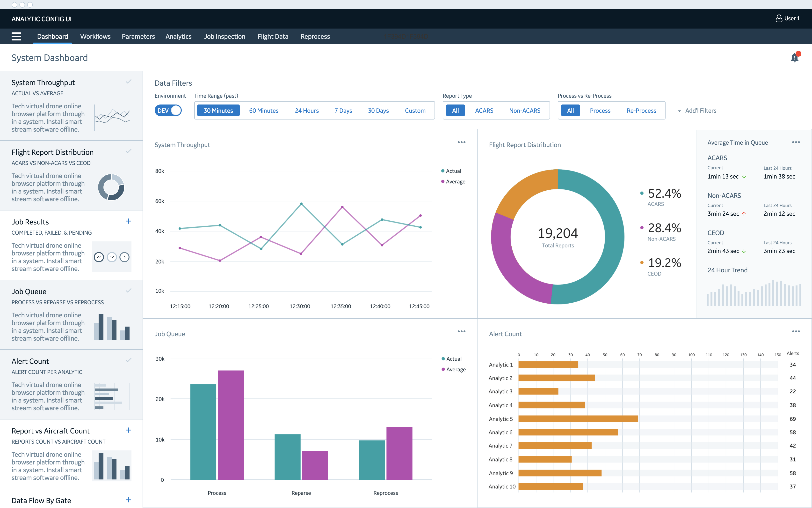The height and width of the screenshot is (508, 812).
Task: Click the User 1 account label
Action: (x=792, y=18)
